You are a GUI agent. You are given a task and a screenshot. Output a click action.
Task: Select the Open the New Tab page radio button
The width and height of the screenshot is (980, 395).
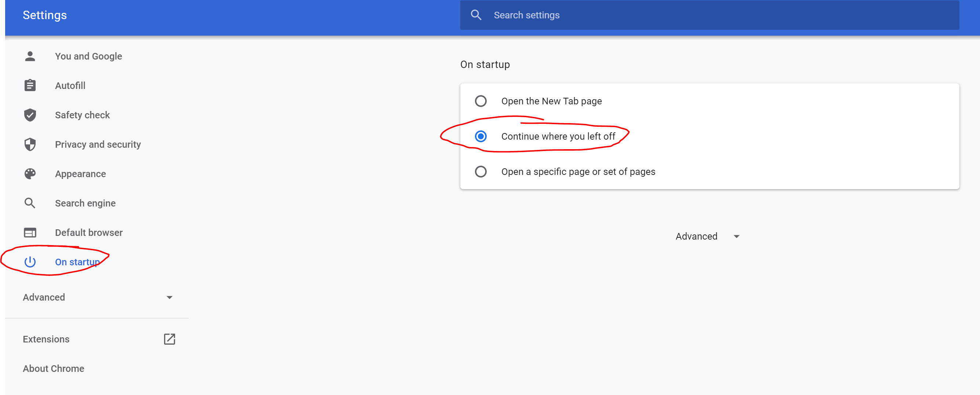(480, 101)
